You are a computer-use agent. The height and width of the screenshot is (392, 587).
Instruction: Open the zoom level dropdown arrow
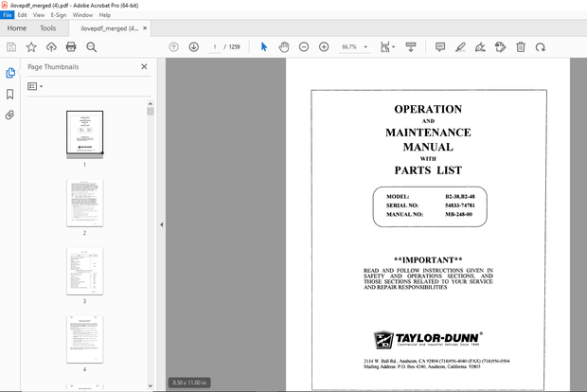pos(365,47)
